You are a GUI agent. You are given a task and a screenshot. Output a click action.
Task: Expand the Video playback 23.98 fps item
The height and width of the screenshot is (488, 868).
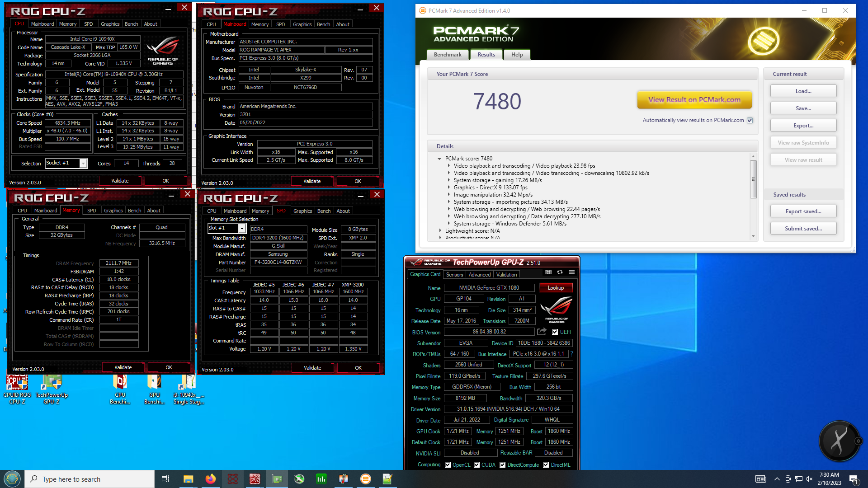(x=449, y=166)
